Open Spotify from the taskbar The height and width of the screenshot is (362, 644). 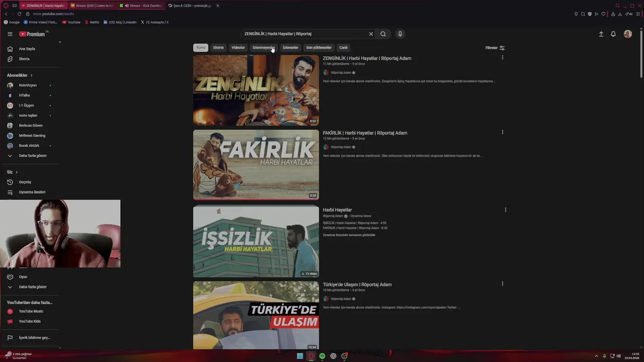(x=322, y=356)
